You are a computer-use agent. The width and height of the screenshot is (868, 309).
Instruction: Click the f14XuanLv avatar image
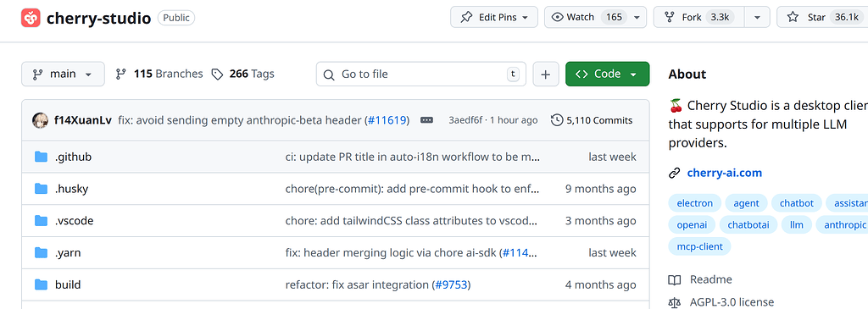(40, 120)
